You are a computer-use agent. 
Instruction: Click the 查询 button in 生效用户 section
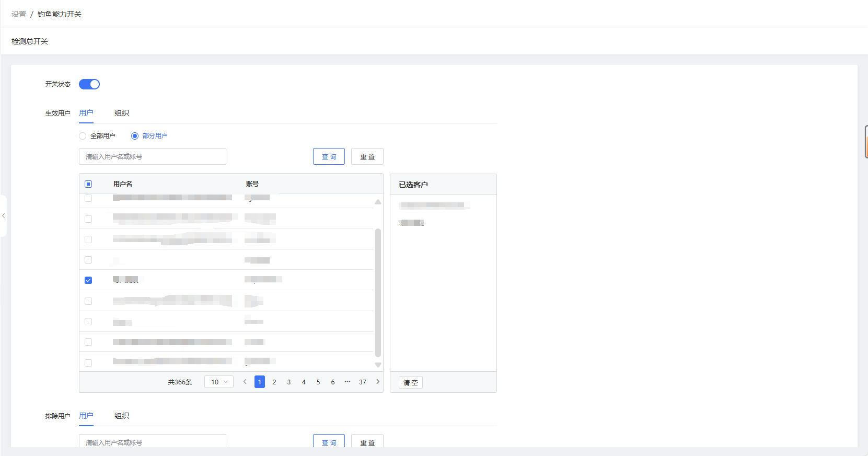(x=329, y=156)
